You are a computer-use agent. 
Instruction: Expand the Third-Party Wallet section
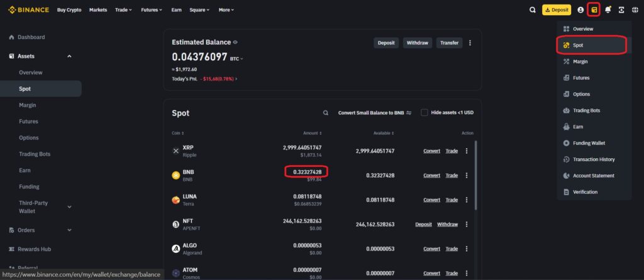tap(69, 207)
